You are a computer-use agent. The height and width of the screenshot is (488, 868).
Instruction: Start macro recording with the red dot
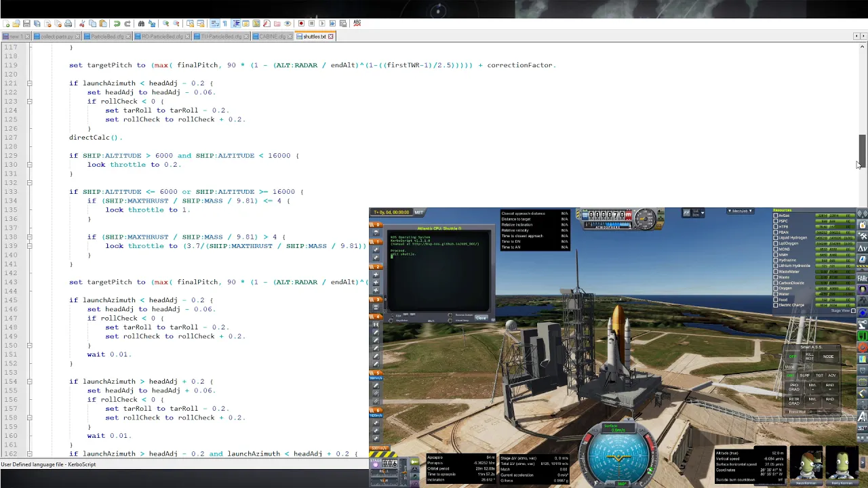301,23
